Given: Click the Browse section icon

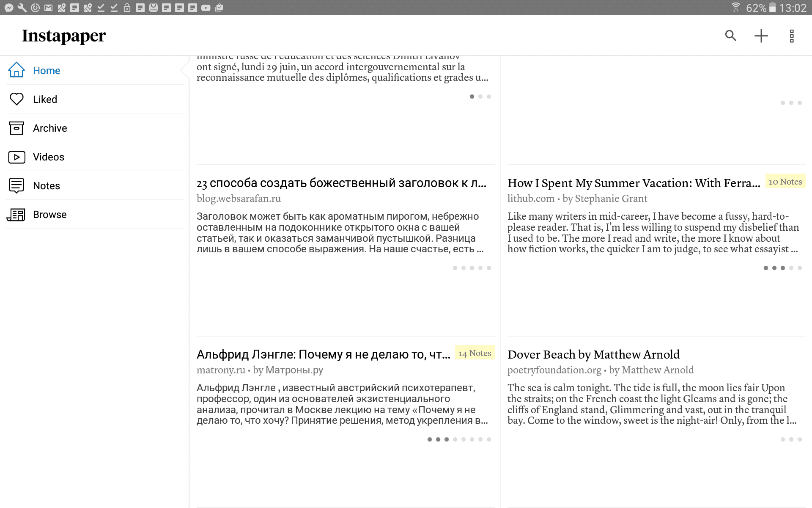Looking at the screenshot, I should click(16, 215).
